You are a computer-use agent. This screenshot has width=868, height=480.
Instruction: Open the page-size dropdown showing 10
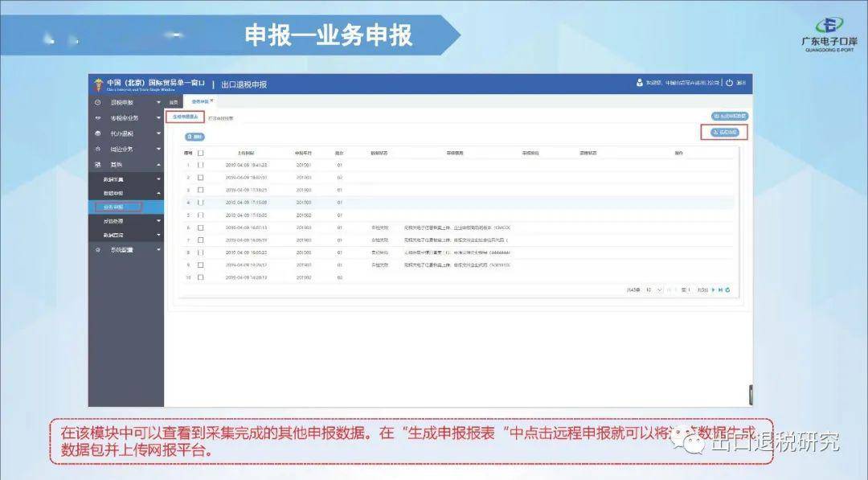pos(653,290)
